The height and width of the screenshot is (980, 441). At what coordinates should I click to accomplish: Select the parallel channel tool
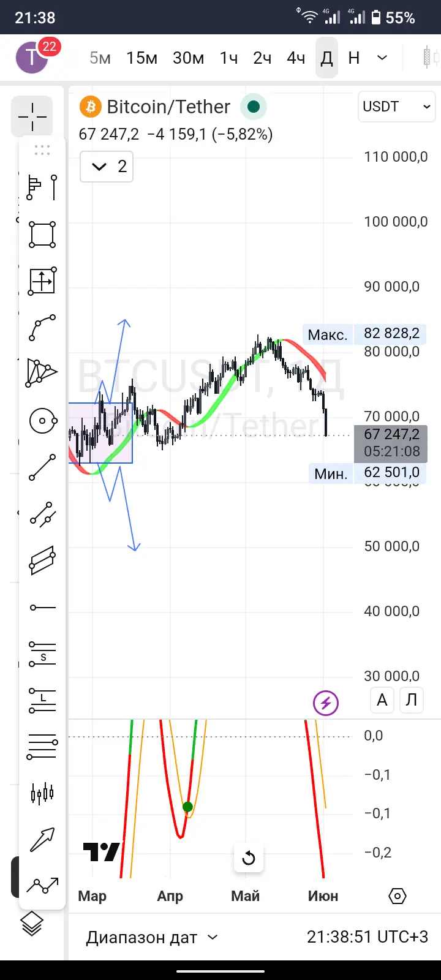point(43,560)
